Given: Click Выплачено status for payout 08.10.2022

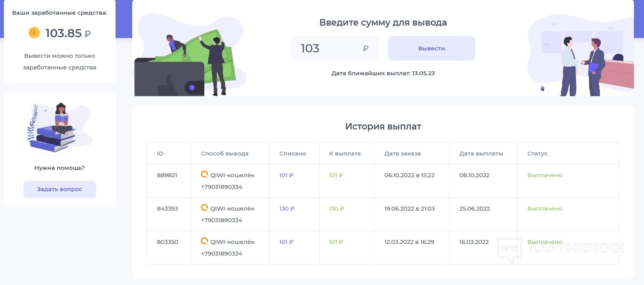Looking at the screenshot, I should coord(545,175).
